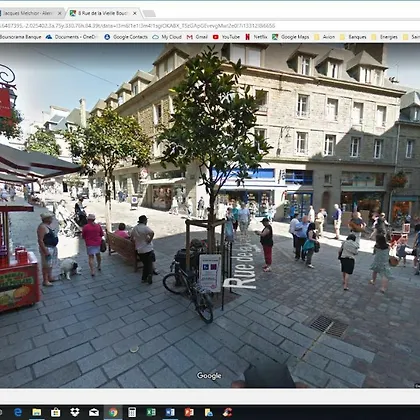Screen dimensions: 420x420
Task: Open Microsoft Store from the taskbar
Action: pyautogui.click(x=56, y=412)
